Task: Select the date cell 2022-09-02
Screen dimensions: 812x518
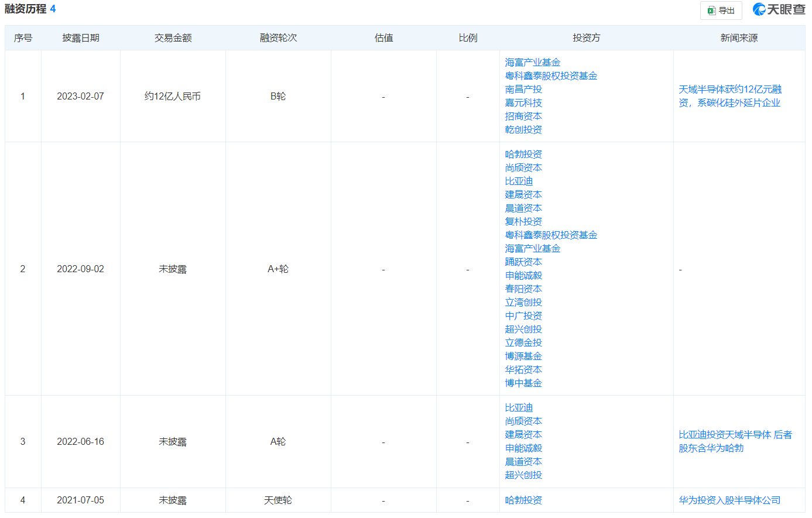Action: (80, 269)
